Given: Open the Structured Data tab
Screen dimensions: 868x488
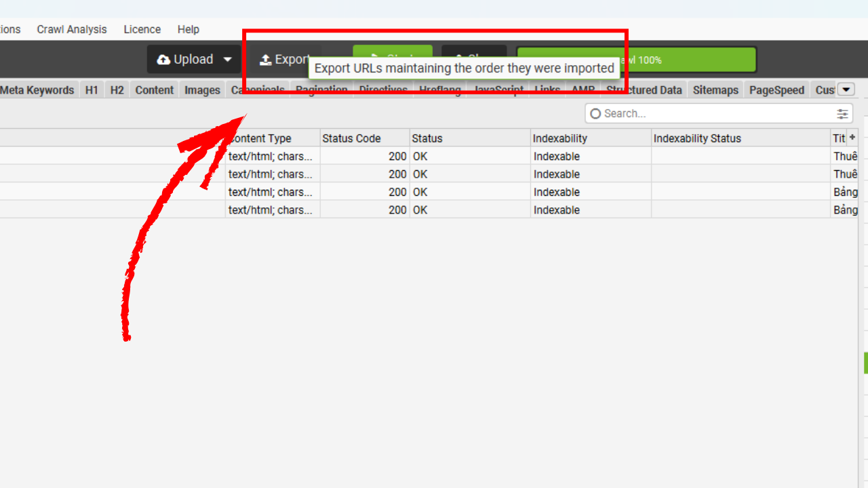Looking at the screenshot, I should coord(644,90).
